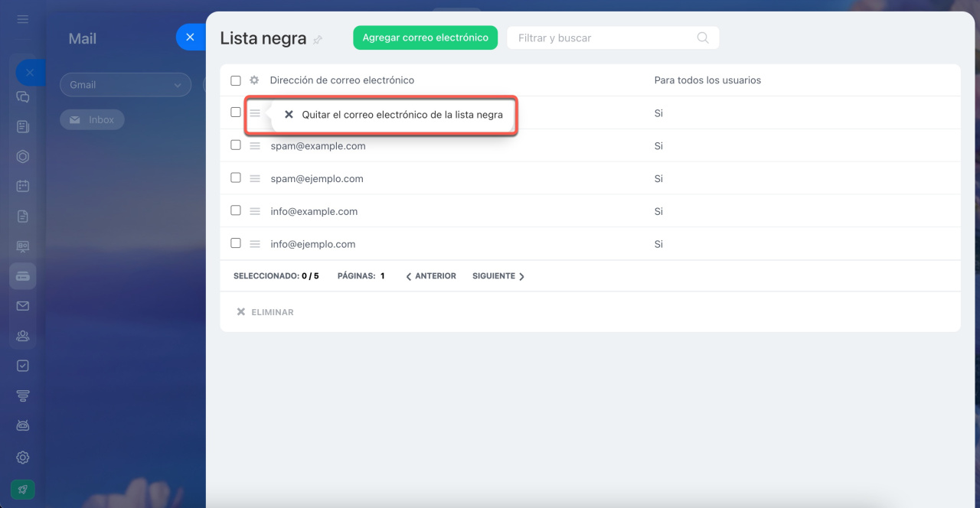The image size is (980, 508).
Task: Open the tasks checkmark icon in sidebar
Action: click(23, 366)
